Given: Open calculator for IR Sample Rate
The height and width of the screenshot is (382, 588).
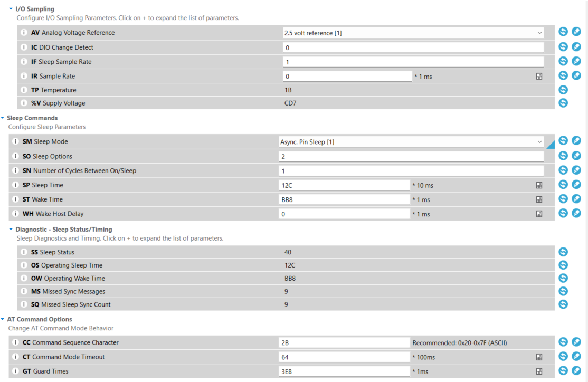Looking at the screenshot, I should point(539,77).
